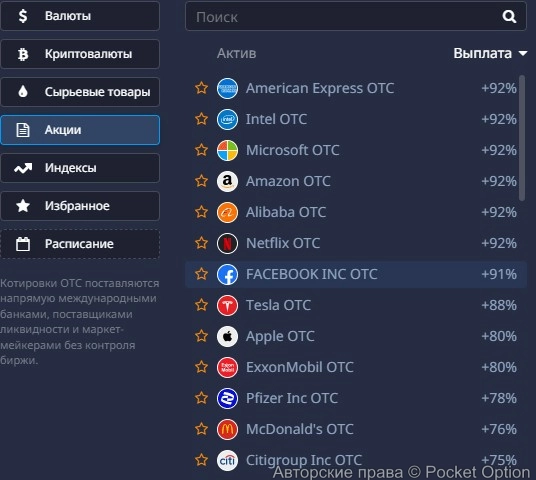536x480 pixels.
Task: Star Citigroup Inc OTC
Action: coord(201,460)
